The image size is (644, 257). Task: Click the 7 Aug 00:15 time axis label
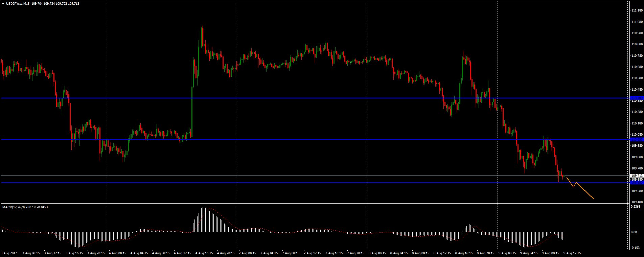(x=247, y=253)
